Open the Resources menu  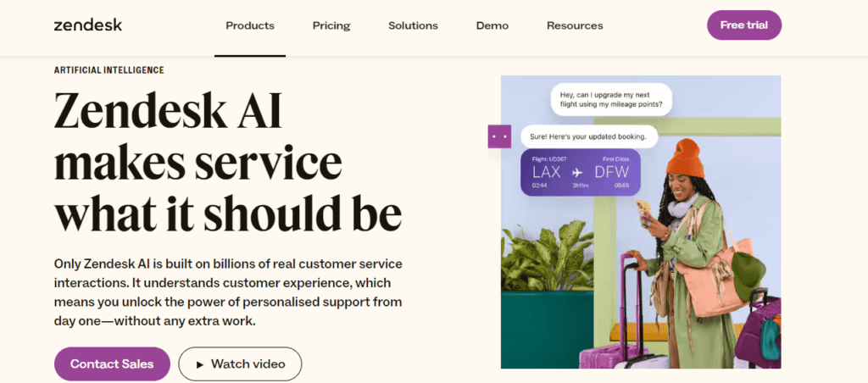click(575, 25)
